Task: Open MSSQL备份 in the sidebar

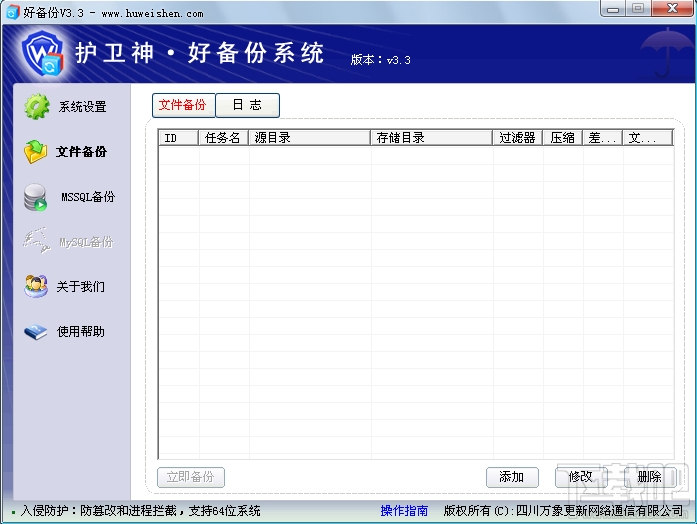Action: [x=88, y=197]
